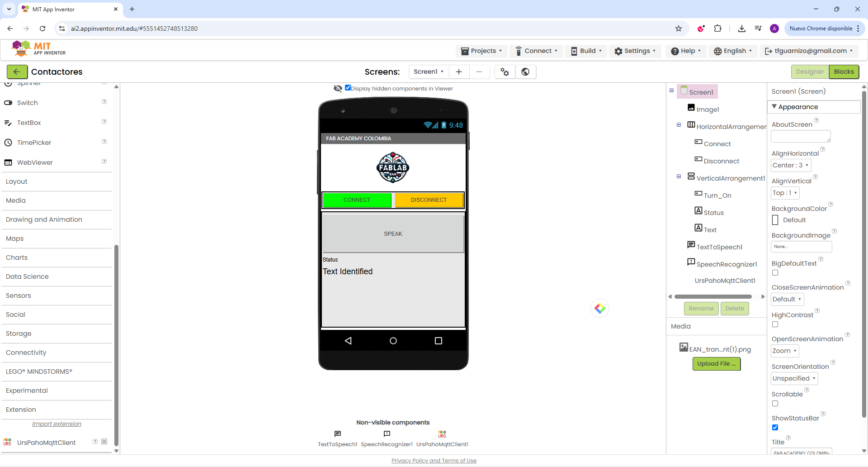This screenshot has width=868, height=467.
Task: Open Privacy Policy and Terms of Use
Action: point(434,461)
